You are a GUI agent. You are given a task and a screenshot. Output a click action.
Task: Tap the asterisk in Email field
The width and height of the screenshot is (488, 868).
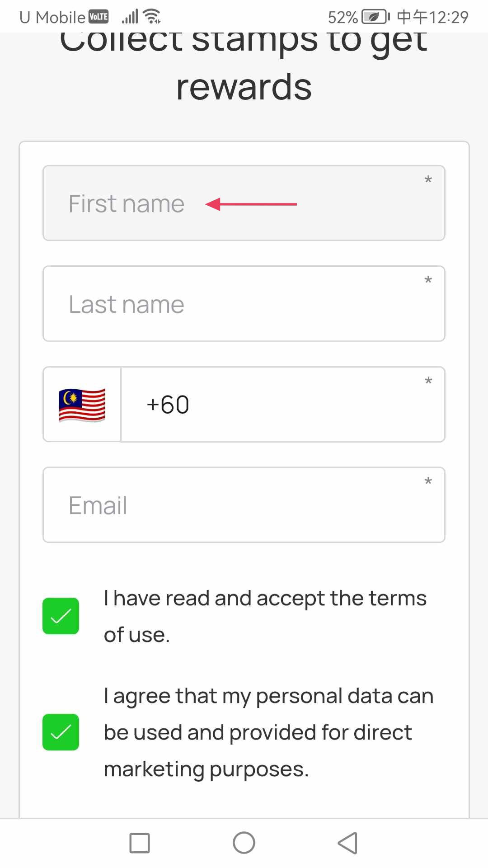428,481
